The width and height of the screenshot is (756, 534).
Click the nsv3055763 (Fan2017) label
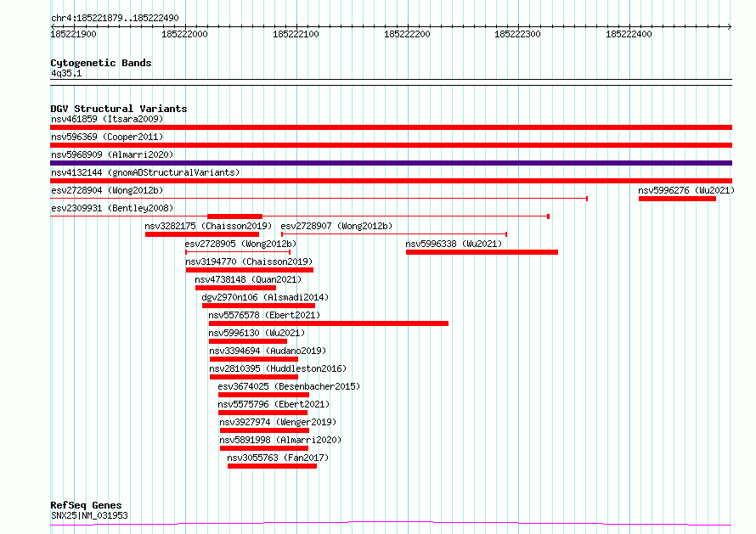278,458
